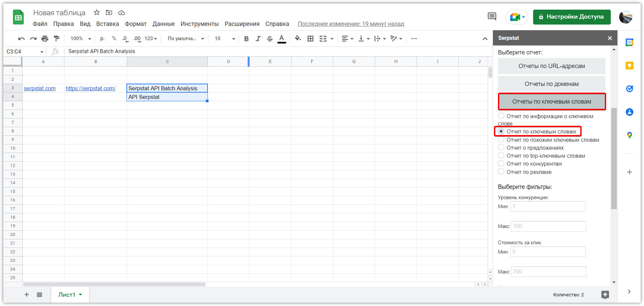Select the Отчет о предложениях radio
Viewport: 644px width, 306px height.
(501, 147)
